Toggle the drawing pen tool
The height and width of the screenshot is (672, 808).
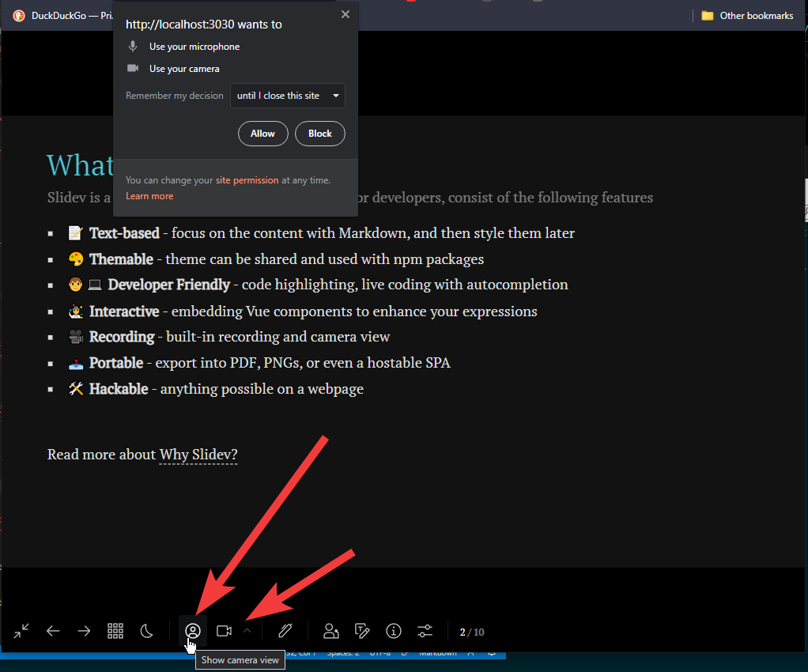[x=285, y=631]
